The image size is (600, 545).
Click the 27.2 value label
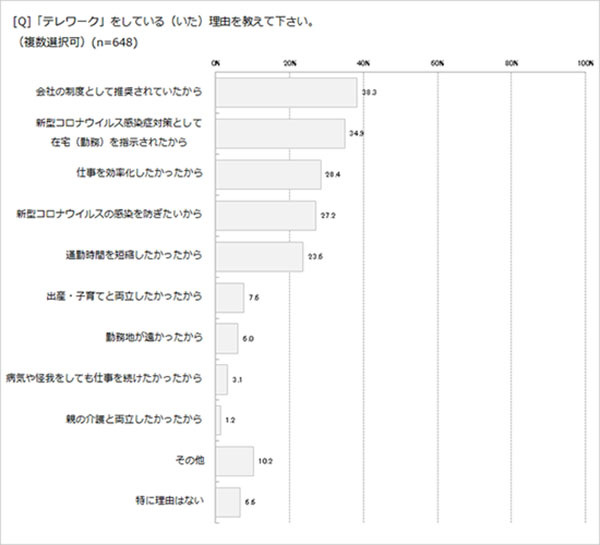click(x=327, y=215)
